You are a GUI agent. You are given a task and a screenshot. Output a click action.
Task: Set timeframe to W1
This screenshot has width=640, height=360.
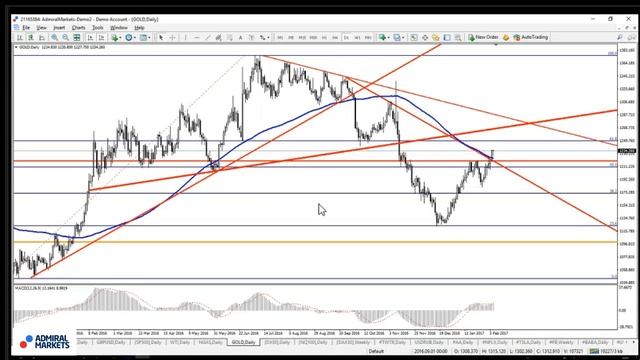(357, 38)
